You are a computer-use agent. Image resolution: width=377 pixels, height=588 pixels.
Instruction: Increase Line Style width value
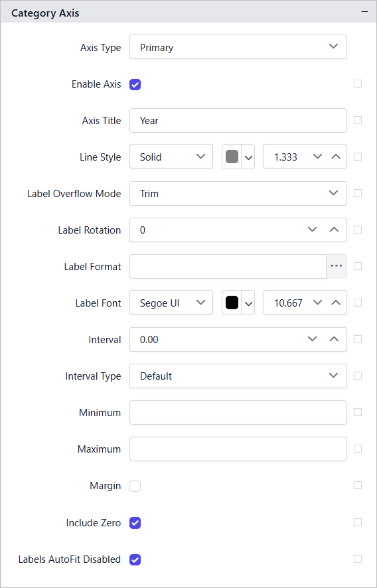(336, 157)
